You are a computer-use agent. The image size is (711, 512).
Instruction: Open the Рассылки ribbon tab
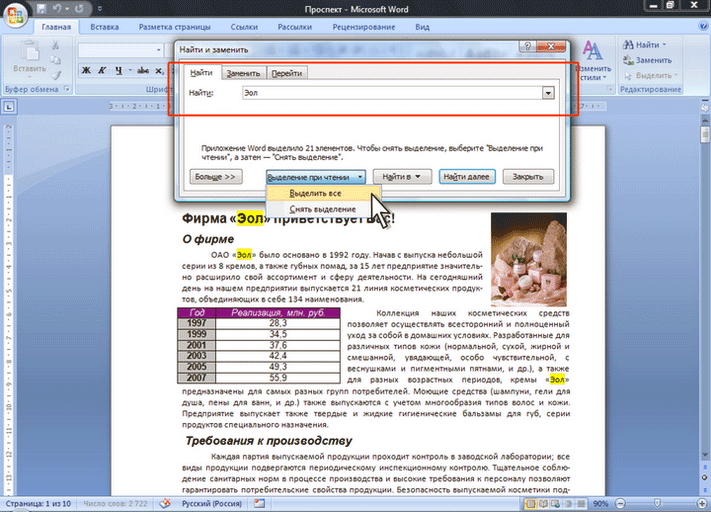[295, 27]
